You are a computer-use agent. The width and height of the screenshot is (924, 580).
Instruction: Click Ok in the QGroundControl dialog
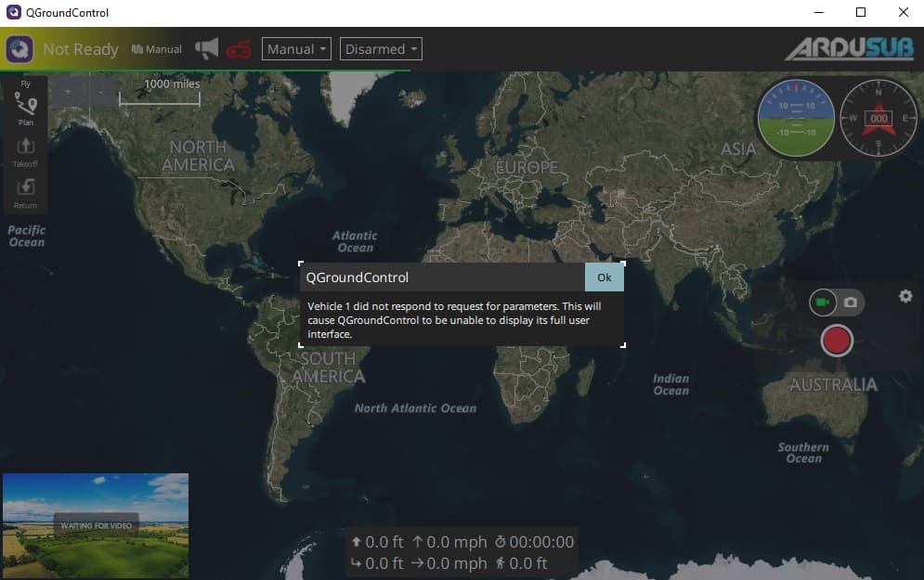pyautogui.click(x=604, y=277)
